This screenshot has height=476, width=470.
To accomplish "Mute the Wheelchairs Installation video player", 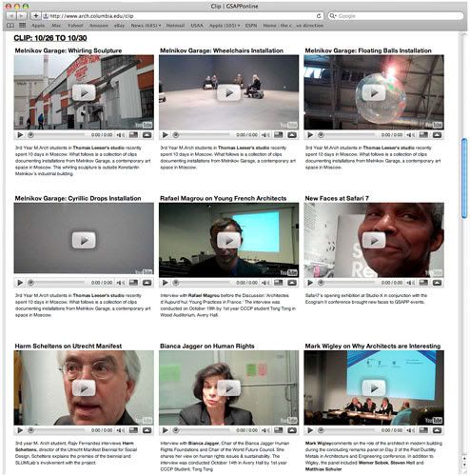I will 265,135.
